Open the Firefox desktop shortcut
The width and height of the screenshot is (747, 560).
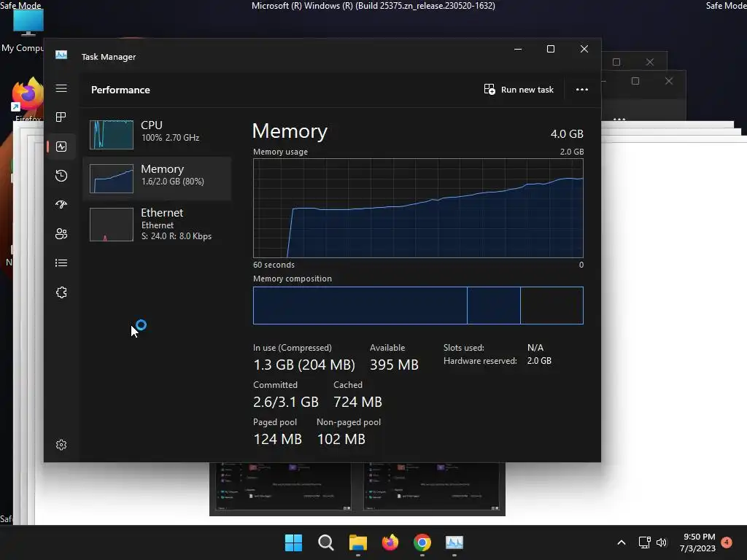point(28,99)
